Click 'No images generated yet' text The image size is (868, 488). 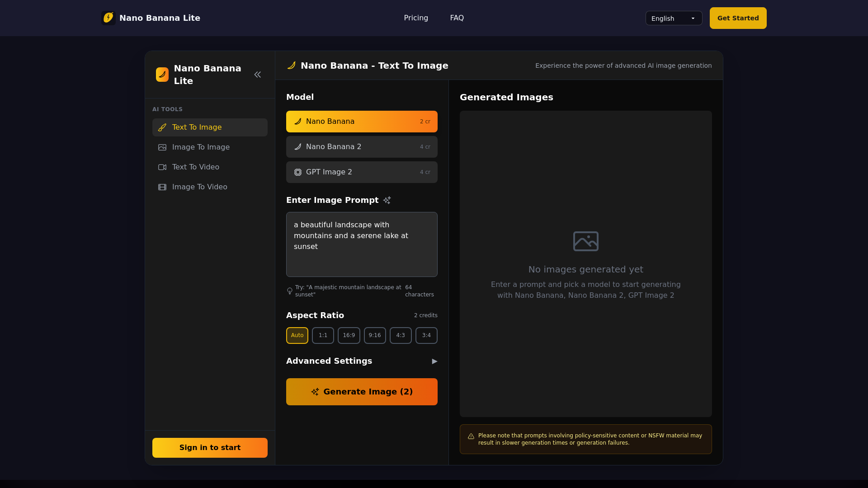[586, 269]
